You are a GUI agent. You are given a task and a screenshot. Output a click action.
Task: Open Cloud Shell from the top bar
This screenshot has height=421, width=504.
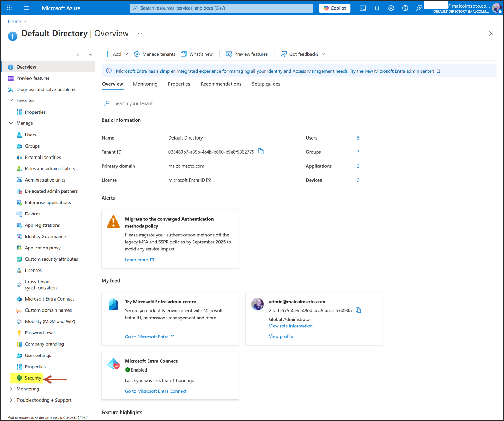362,8
